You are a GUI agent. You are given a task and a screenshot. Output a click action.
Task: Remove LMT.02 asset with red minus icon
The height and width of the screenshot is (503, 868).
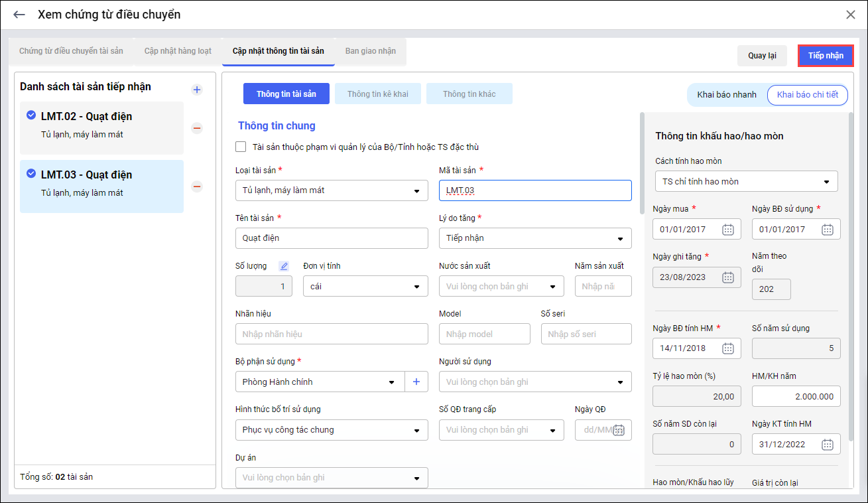(x=197, y=128)
